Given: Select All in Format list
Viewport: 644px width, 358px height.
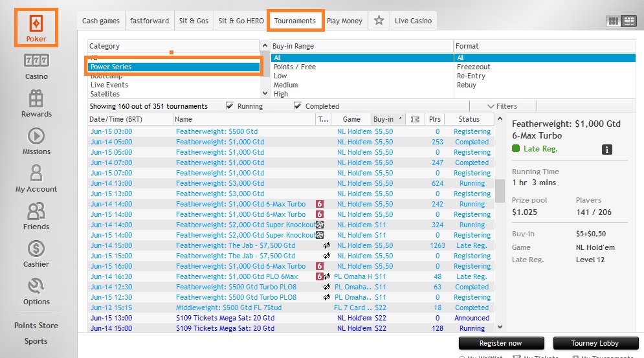Looking at the screenshot, I should (x=544, y=58).
